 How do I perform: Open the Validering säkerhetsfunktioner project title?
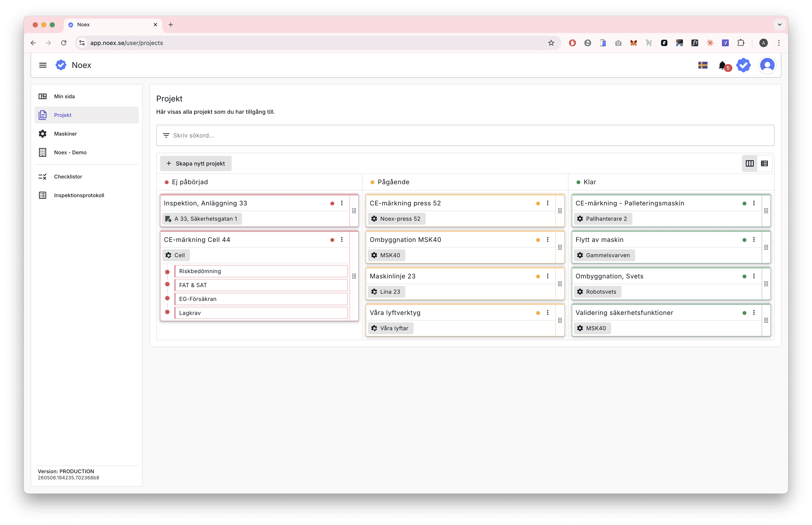[624, 313]
